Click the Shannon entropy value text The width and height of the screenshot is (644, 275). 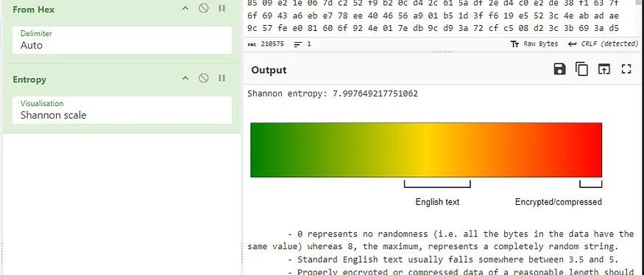tap(333, 94)
